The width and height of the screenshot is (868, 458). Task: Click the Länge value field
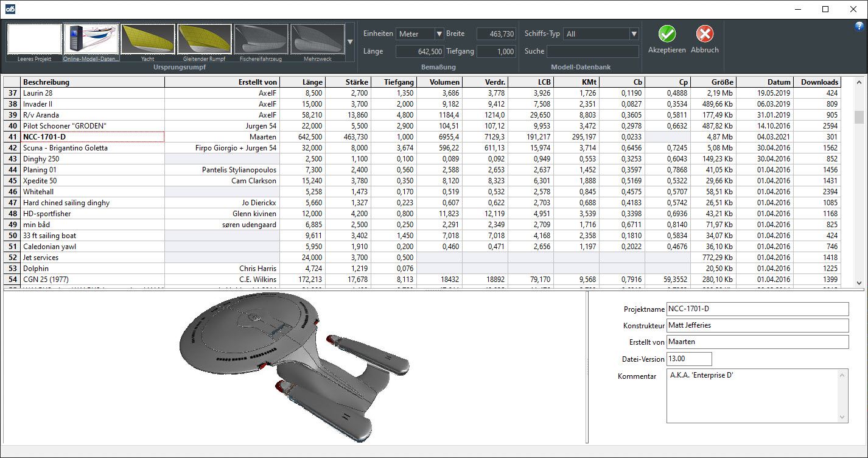click(x=420, y=52)
